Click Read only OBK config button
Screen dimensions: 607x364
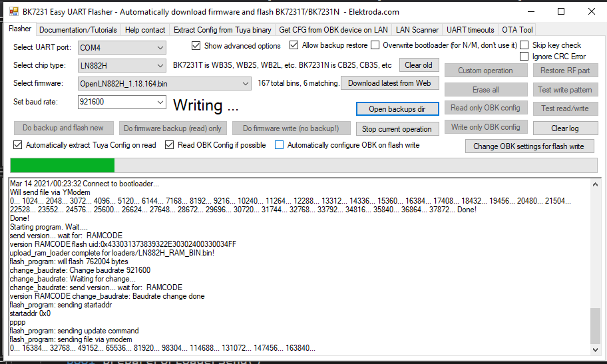(486, 108)
